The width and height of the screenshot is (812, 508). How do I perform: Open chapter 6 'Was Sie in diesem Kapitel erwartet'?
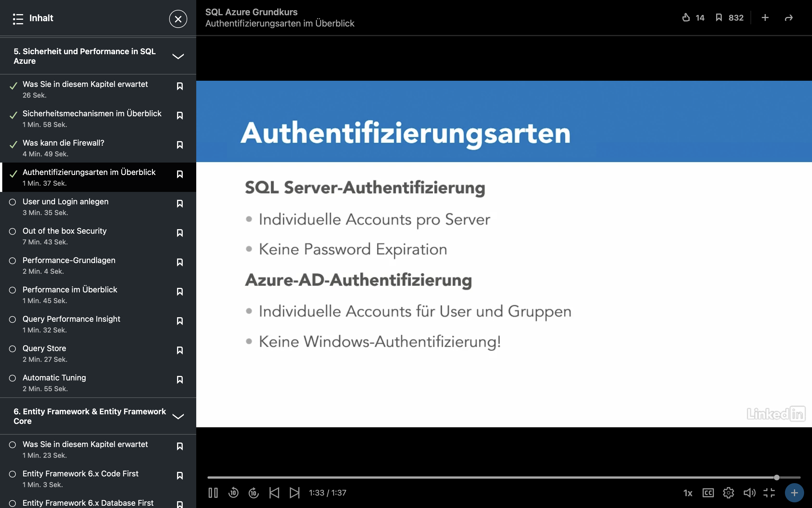[98, 449]
